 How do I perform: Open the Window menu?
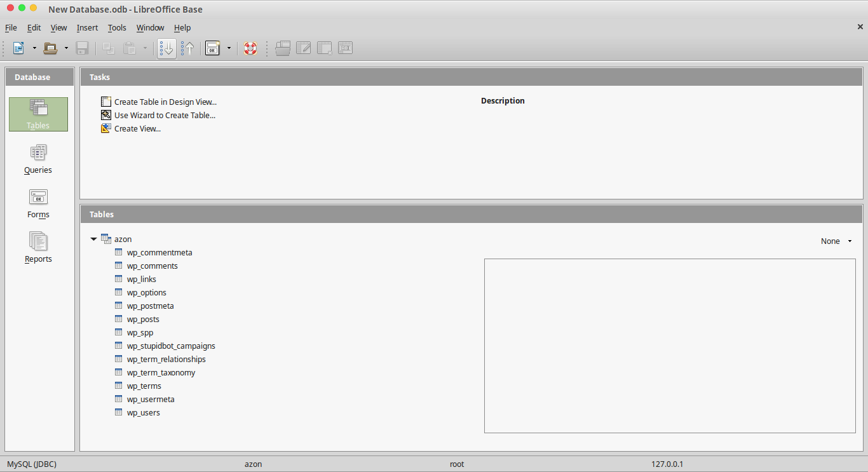[x=150, y=28]
